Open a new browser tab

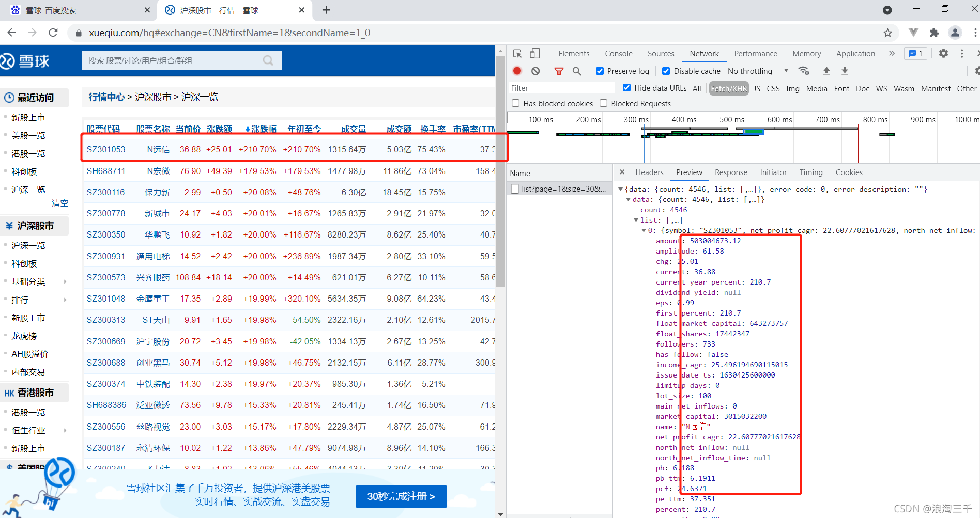coord(326,10)
